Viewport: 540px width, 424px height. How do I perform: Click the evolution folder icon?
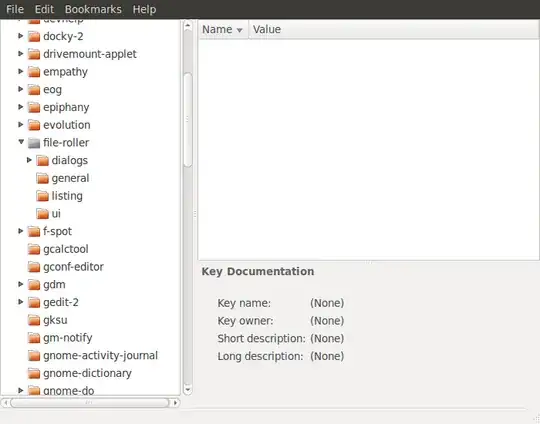click(34, 125)
